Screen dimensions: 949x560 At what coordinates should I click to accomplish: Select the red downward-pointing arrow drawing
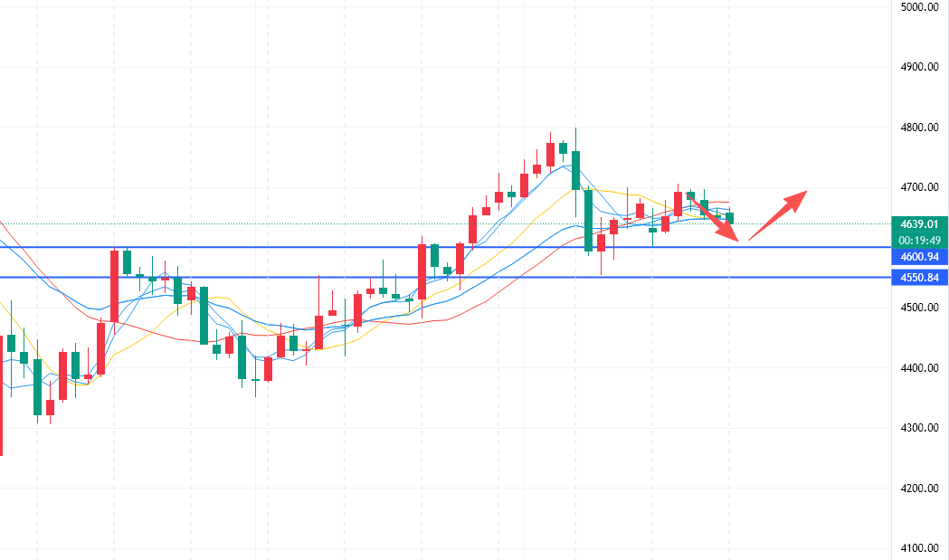[716, 217]
